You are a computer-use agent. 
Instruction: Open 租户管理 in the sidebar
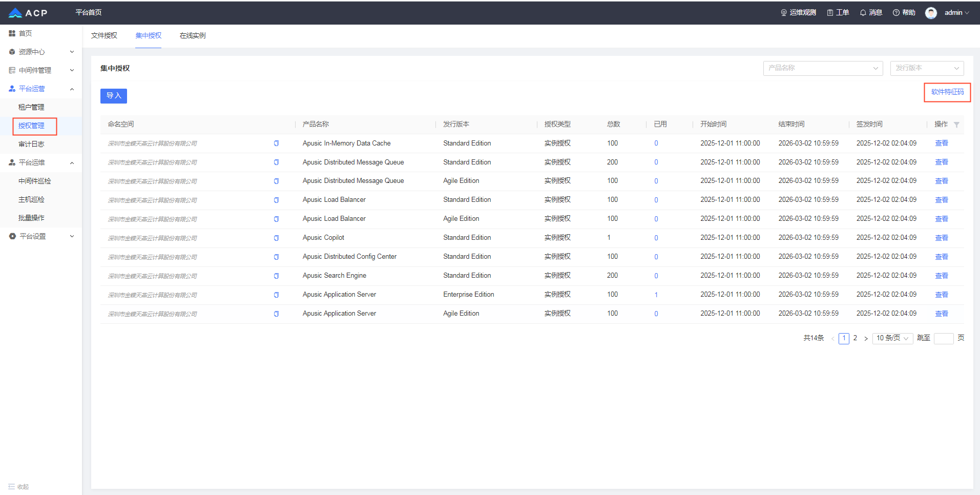click(31, 107)
